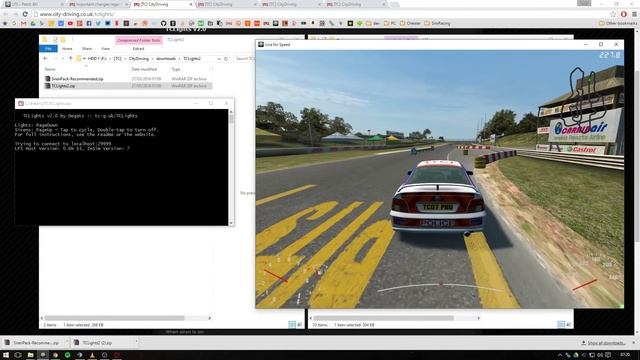Switch left Explorer to large icons view
This screenshot has width=640, height=360.
300,324
